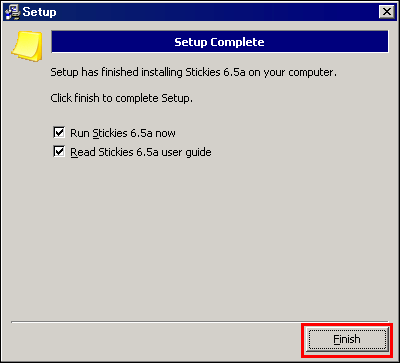400x363 pixels.
Task: Click the Finish button
Action: coord(347,339)
